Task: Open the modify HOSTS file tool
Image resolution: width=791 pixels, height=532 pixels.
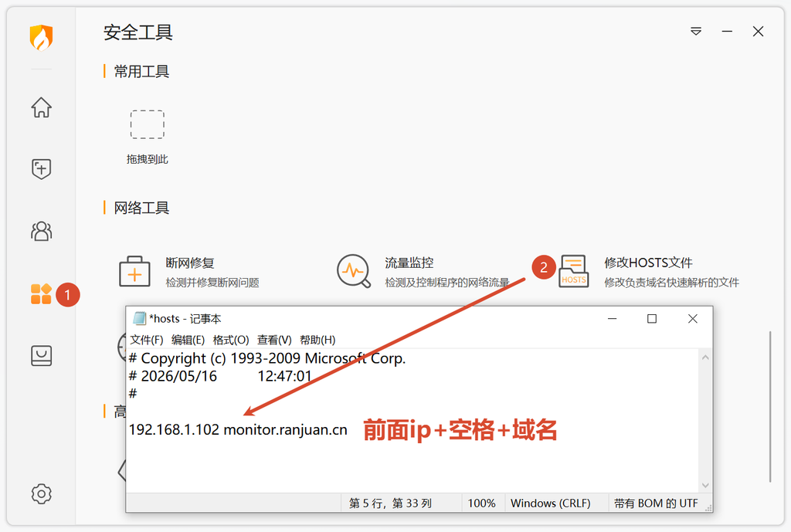Action: (x=574, y=271)
